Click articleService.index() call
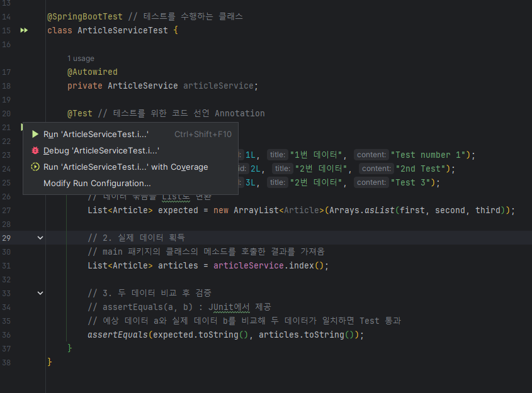The image size is (532, 393). click(268, 265)
